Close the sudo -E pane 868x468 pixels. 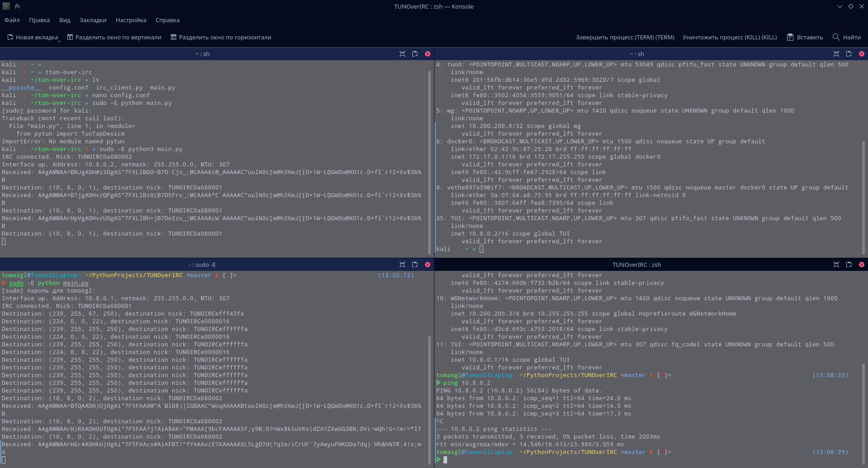click(428, 265)
